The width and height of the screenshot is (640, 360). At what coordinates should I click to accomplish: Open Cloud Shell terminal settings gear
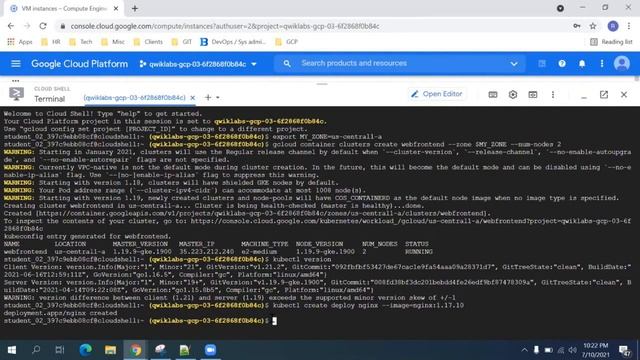pyautogui.click(x=513, y=94)
